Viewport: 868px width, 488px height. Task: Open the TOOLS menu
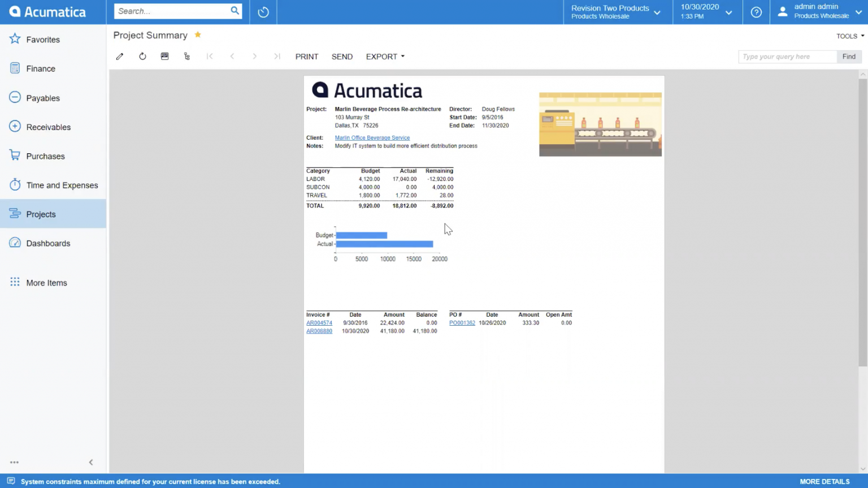848,36
